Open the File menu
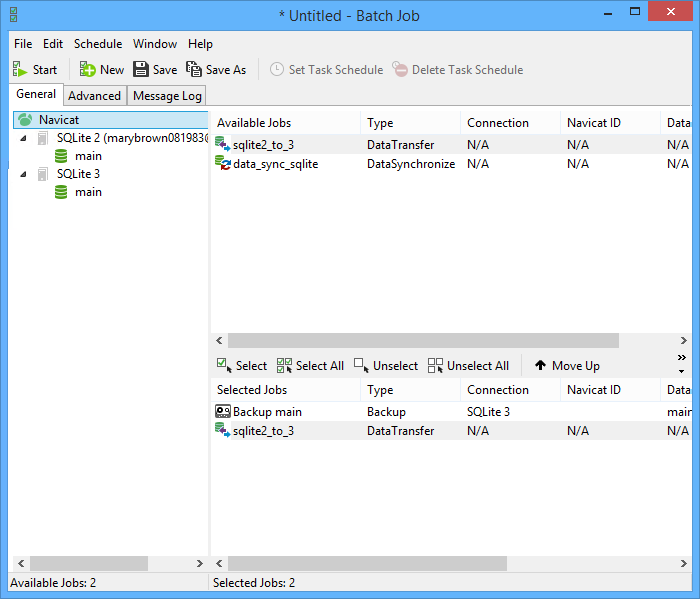The height and width of the screenshot is (599, 700). (23, 44)
